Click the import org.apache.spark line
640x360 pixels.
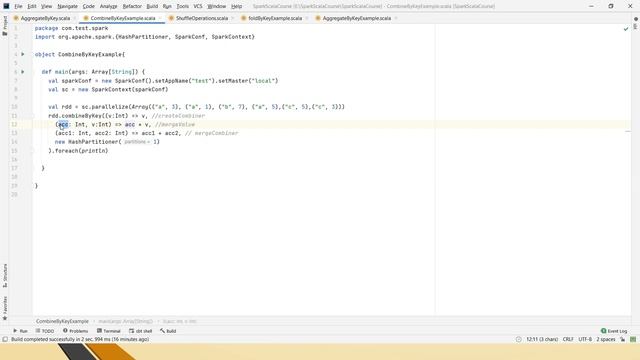click(144, 37)
